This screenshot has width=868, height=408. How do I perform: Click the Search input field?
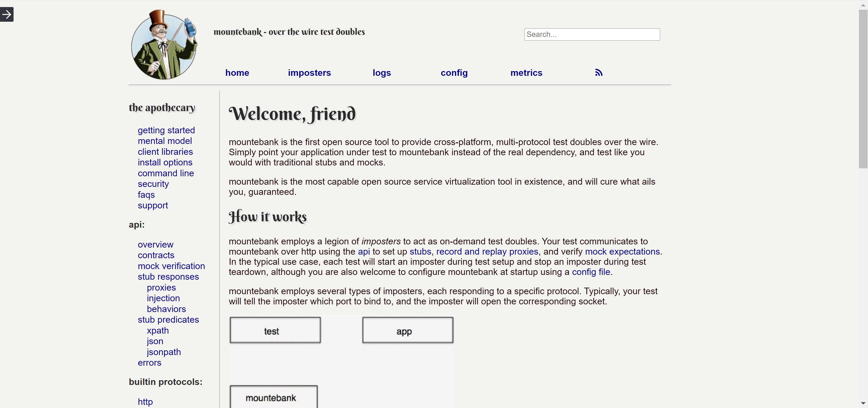(x=592, y=34)
